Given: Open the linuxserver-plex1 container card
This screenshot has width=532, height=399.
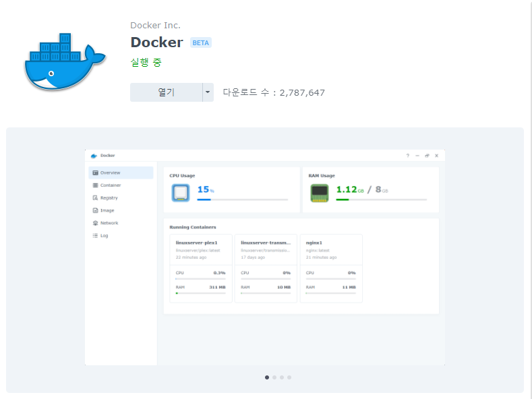Looking at the screenshot, I should coord(201,268).
